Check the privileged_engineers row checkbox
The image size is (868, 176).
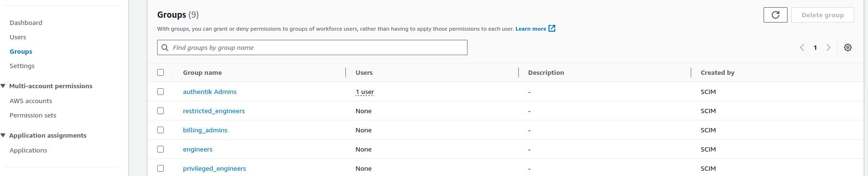click(160, 168)
